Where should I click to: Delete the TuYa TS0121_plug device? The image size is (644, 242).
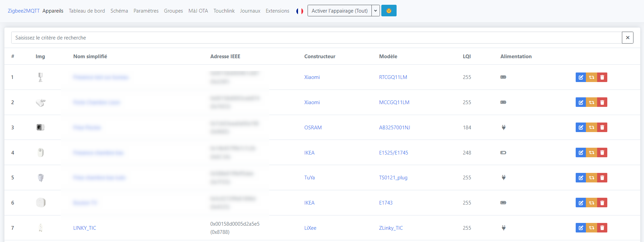(x=602, y=178)
